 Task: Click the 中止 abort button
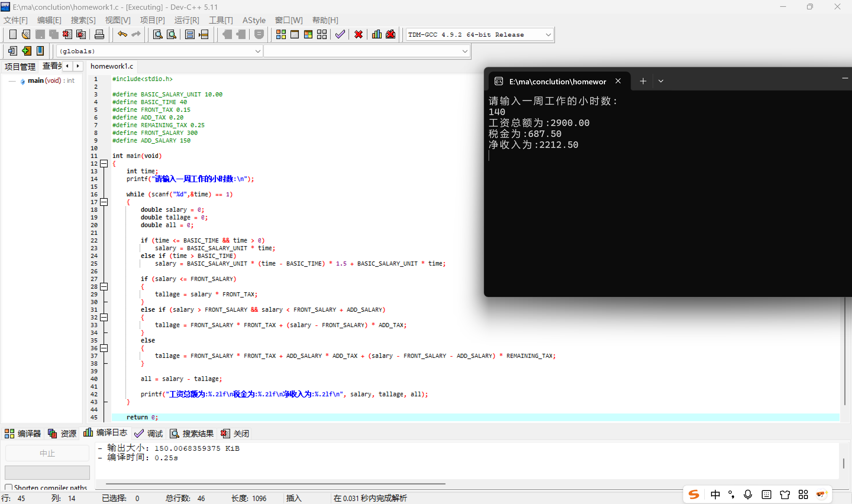(x=47, y=453)
